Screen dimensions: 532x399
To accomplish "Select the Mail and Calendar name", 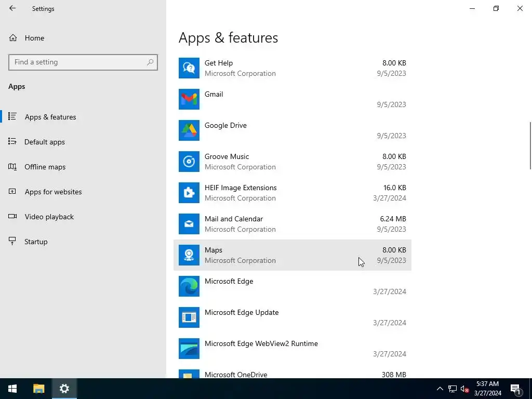I will pyautogui.click(x=234, y=219).
